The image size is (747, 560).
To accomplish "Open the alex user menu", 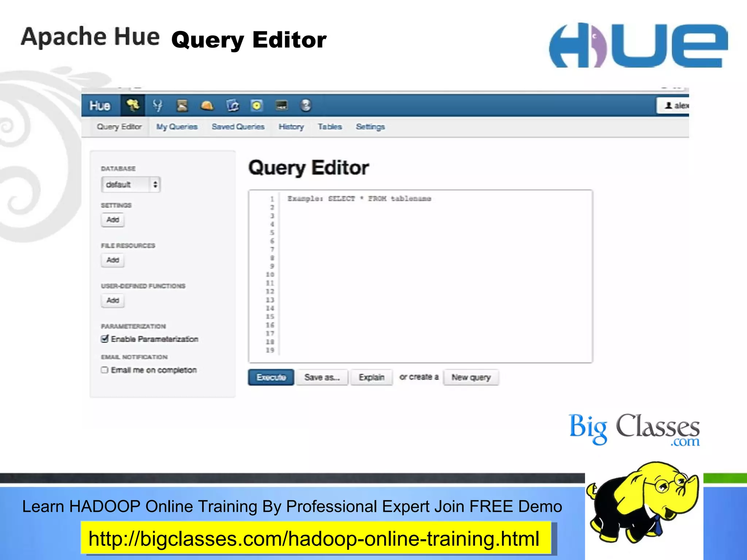I will pyautogui.click(x=673, y=106).
